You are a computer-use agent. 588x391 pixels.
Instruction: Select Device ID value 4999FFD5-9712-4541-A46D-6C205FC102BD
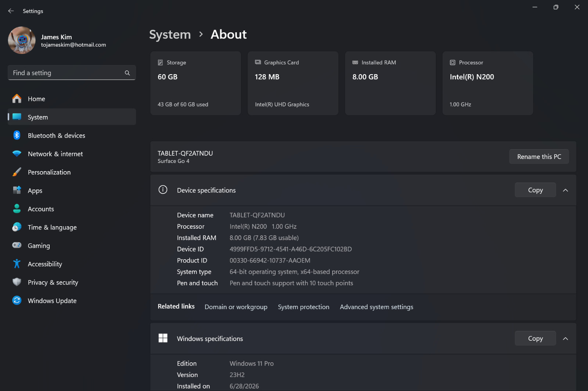pyautogui.click(x=291, y=249)
